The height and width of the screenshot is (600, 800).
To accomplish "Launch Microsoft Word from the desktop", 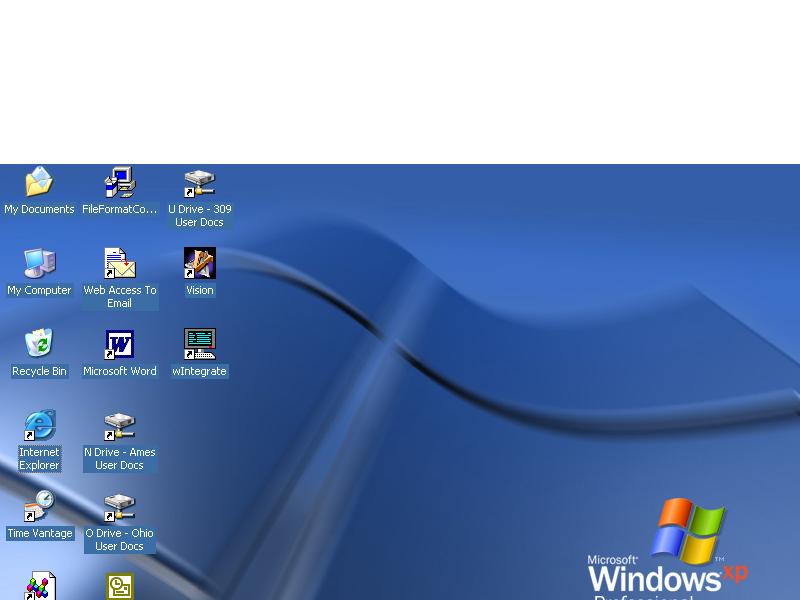I will pyautogui.click(x=119, y=344).
